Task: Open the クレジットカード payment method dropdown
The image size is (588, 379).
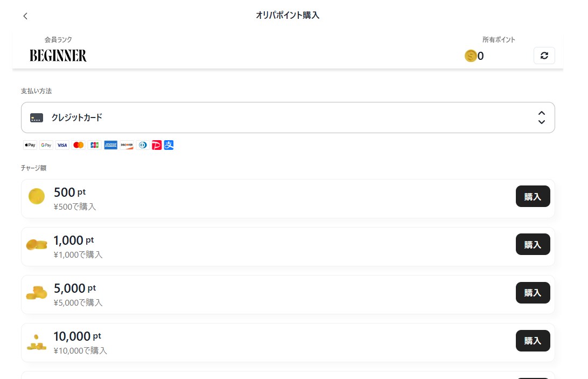Action: coord(288,118)
